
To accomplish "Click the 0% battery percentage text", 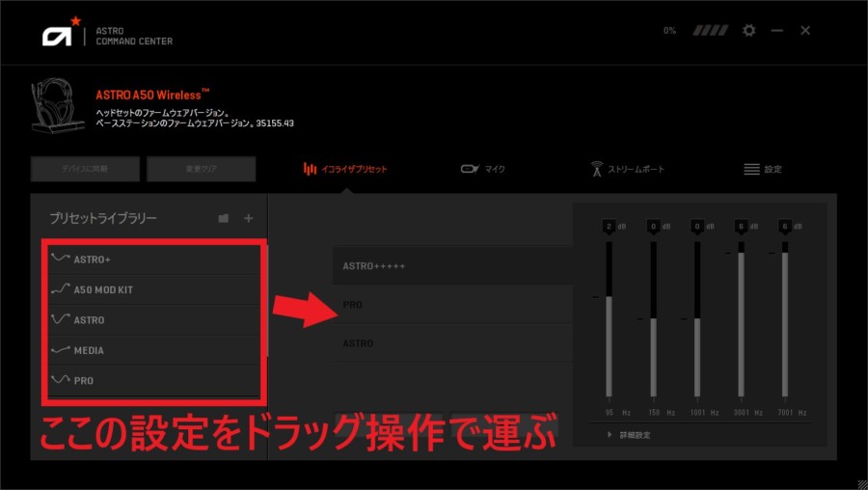I will tap(670, 31).
